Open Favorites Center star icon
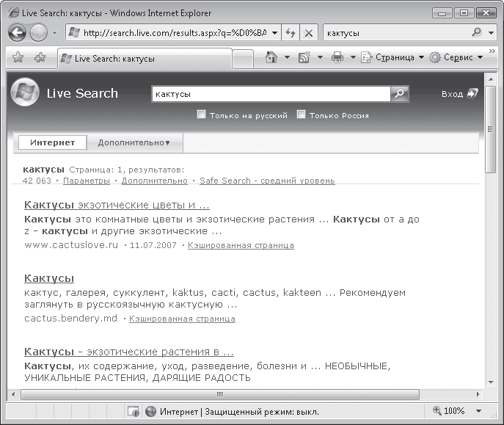 [18, 57]
